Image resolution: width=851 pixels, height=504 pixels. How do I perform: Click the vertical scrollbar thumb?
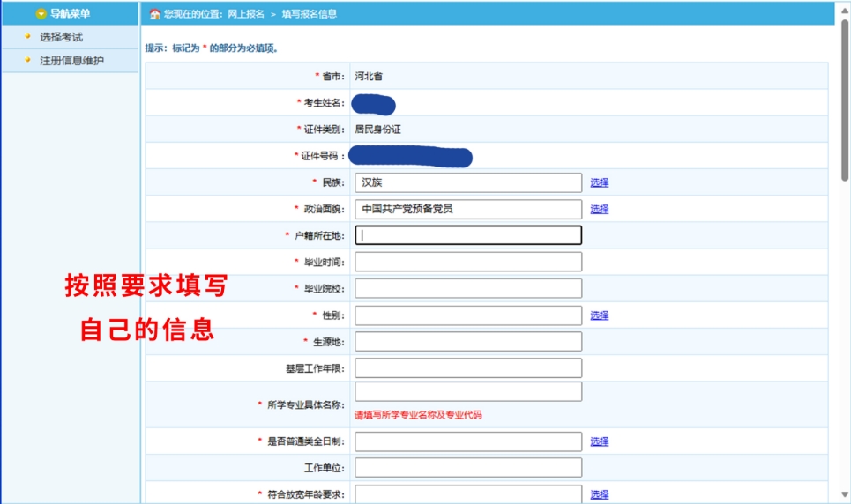click(844, 97)
